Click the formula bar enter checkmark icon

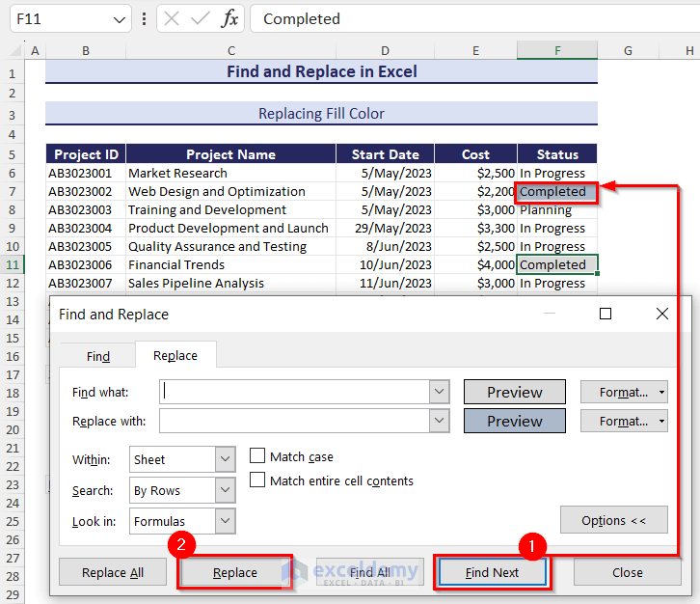(200, 18)
